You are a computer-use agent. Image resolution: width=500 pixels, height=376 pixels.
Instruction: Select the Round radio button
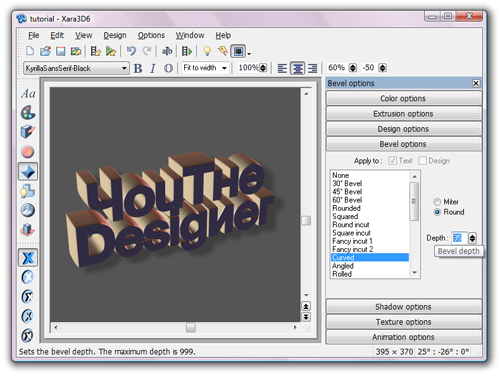coord(437,212)
